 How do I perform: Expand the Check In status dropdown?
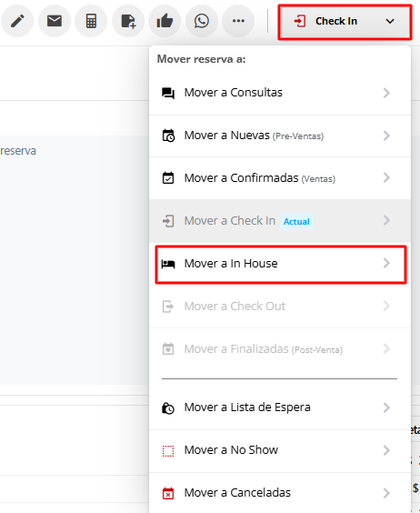coord(345,22)
